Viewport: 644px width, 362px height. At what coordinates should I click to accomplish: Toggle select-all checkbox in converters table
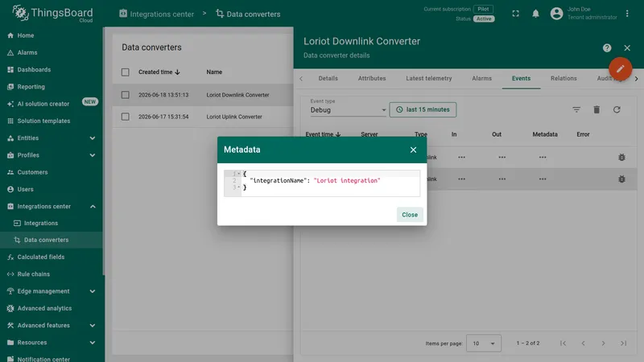[126, 72]
